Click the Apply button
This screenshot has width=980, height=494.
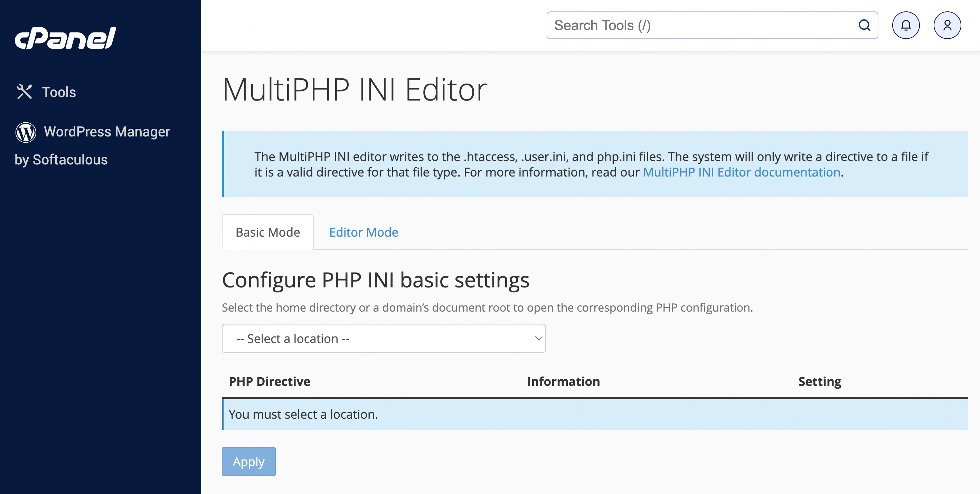[248, 462]
